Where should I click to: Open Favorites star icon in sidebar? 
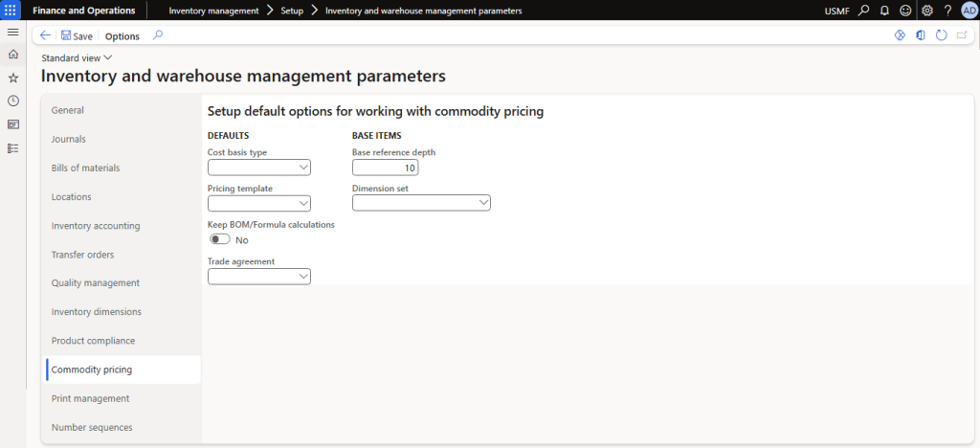pyautogui.click(x=12, y=78)
